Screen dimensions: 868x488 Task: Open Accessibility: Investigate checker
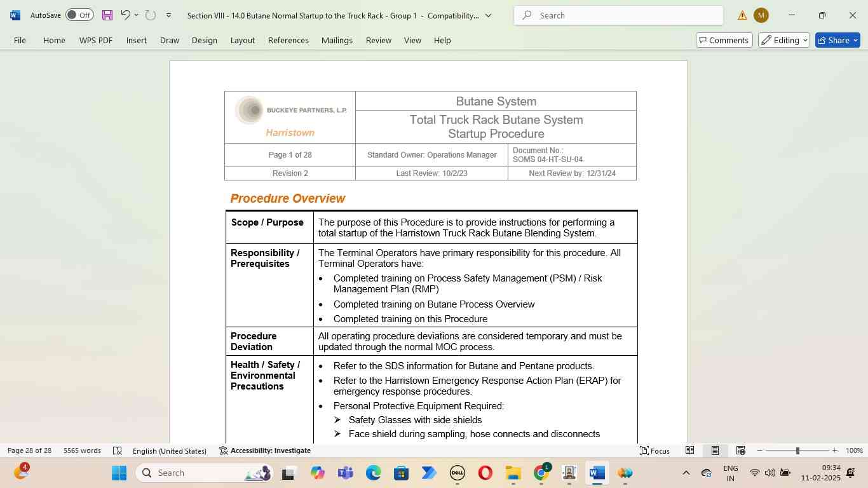(x=265, y=451)
